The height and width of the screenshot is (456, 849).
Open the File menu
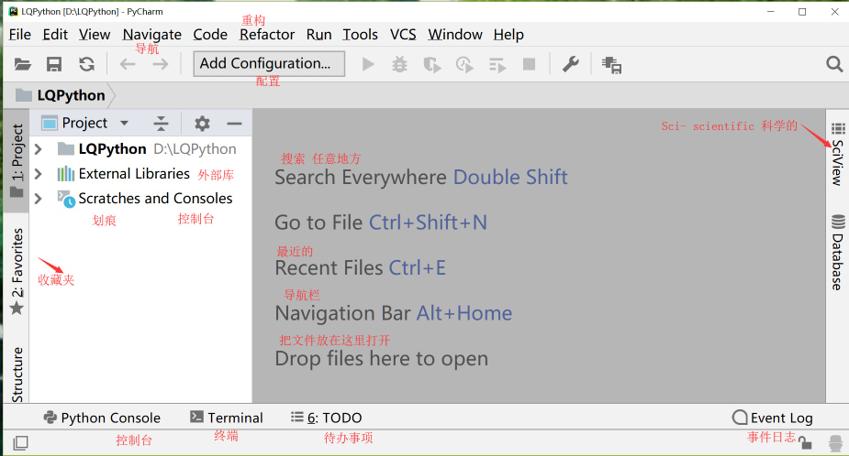point(20,35)
